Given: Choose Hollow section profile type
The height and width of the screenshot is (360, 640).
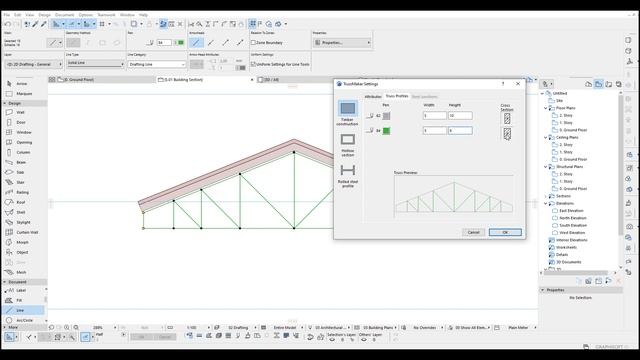Looking at the screenshot, I should 347,144.
